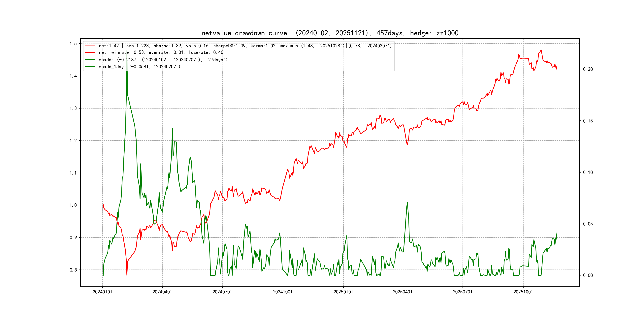This screenshot has height=322, width=644.
Task: Click the 20241001 x-axis date label
Action: tap(283, 292)
